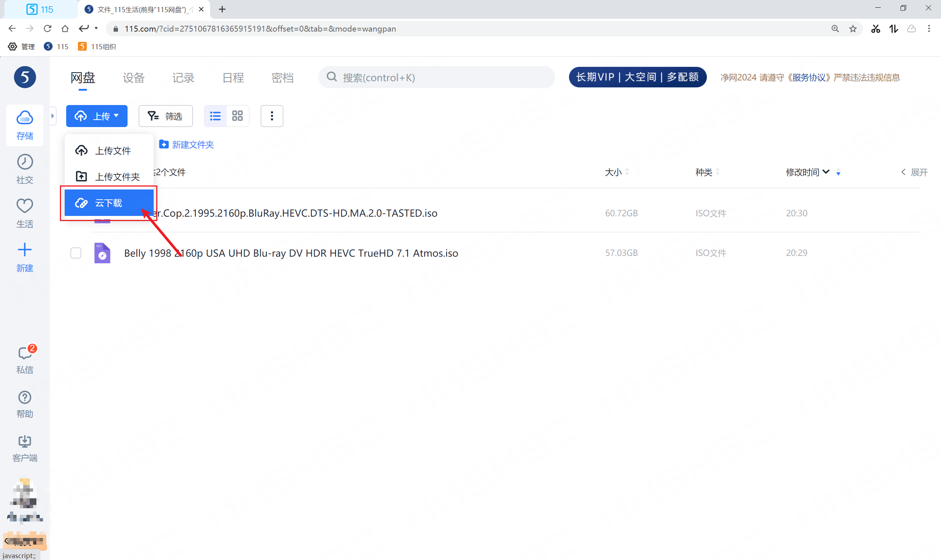Screen dimensions: 941x560
Task: Switch to list view layout
Action: pyautogui.click(x=215, y=116)
